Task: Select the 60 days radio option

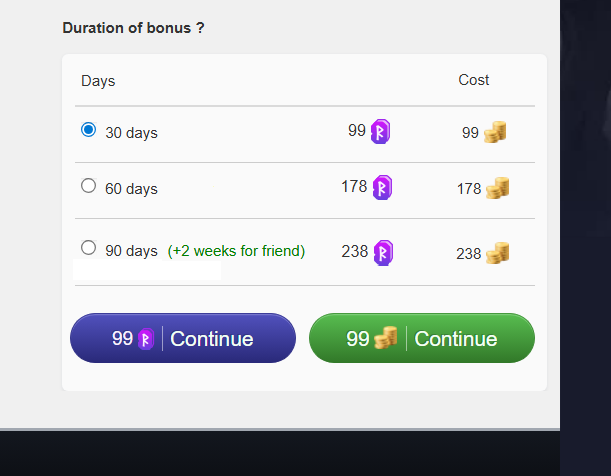Action: 88,186
